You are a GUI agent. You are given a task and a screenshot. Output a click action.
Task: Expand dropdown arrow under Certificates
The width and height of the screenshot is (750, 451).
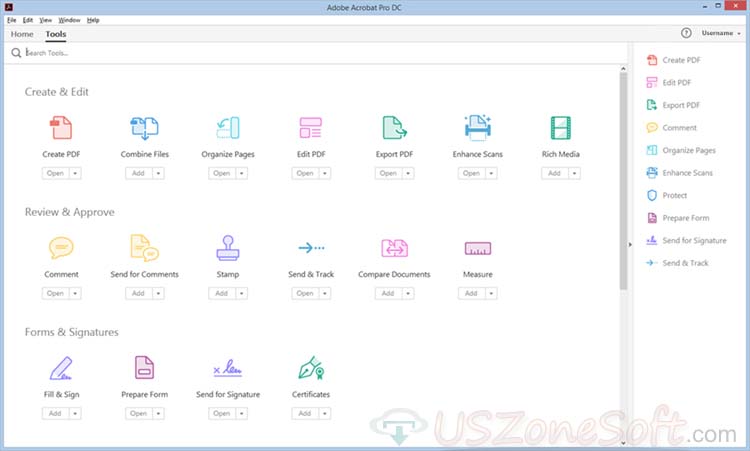click(325, 413)
